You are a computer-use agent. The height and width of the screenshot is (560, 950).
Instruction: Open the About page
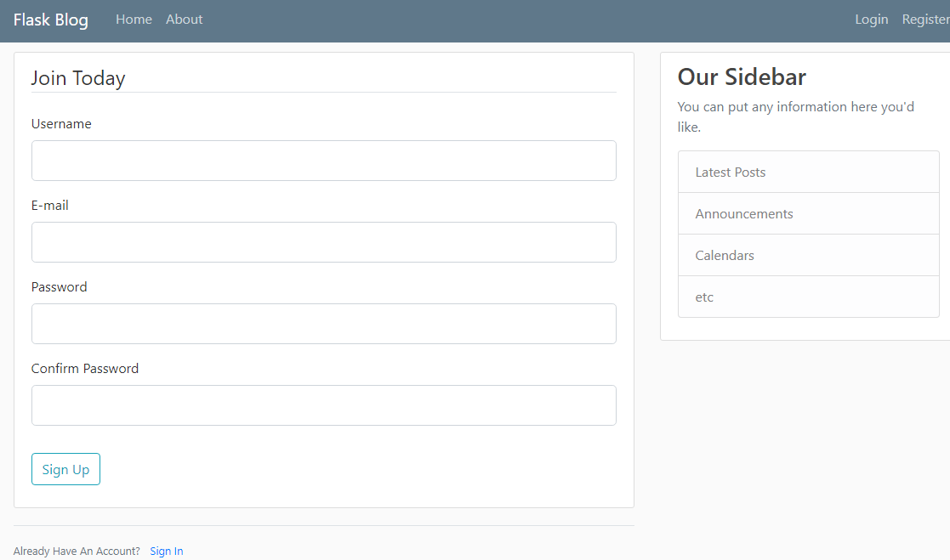185,20
